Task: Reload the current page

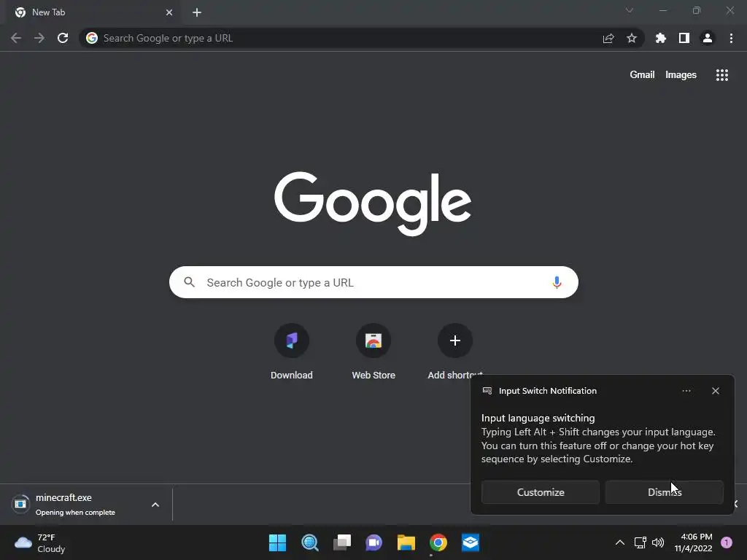Action: [63, 38]
